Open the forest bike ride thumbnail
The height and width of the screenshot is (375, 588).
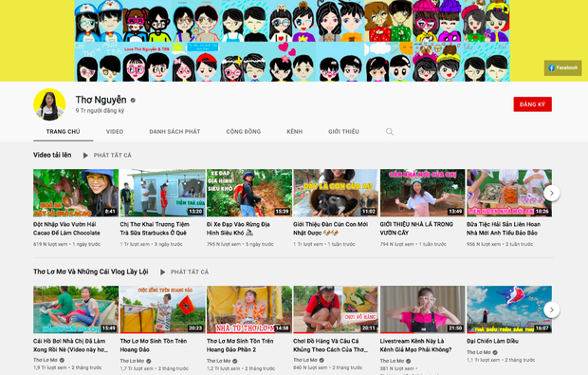(249, 193)
